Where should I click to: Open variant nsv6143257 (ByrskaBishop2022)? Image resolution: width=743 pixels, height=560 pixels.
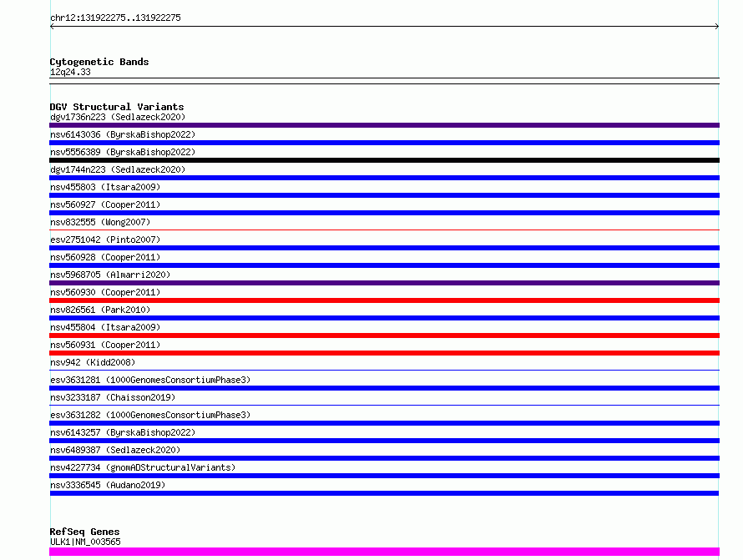point(123,432)
